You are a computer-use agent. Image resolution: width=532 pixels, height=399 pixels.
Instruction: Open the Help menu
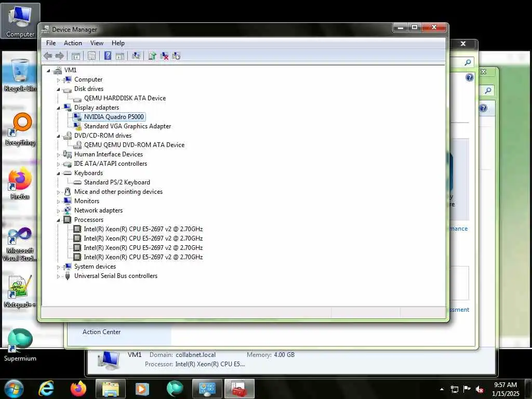(x=118, y=43)
